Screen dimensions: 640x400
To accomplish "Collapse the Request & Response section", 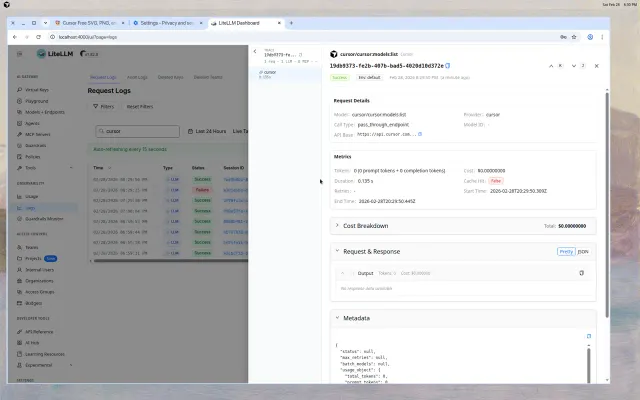I will (x=337, y=251).
